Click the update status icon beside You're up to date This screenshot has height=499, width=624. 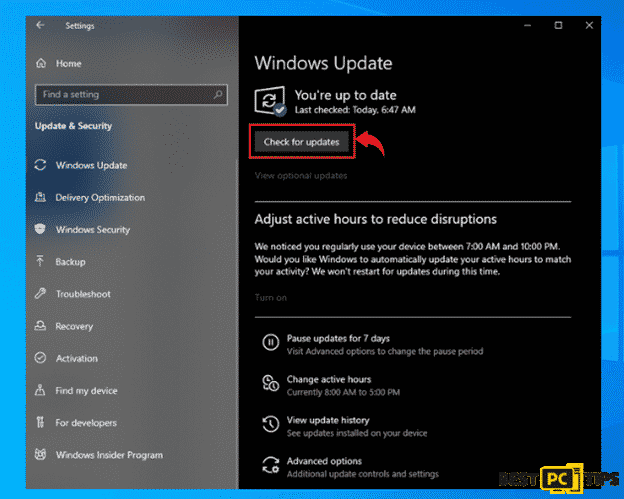[x=270, y=101]
